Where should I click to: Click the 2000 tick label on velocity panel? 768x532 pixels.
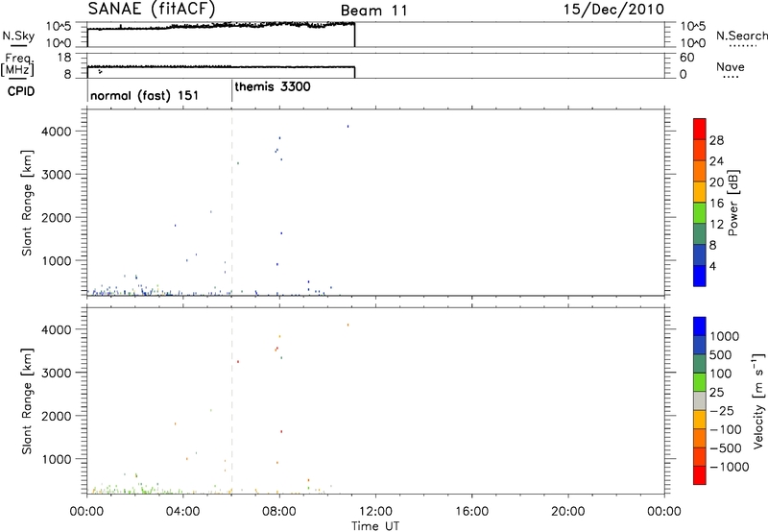57,416
